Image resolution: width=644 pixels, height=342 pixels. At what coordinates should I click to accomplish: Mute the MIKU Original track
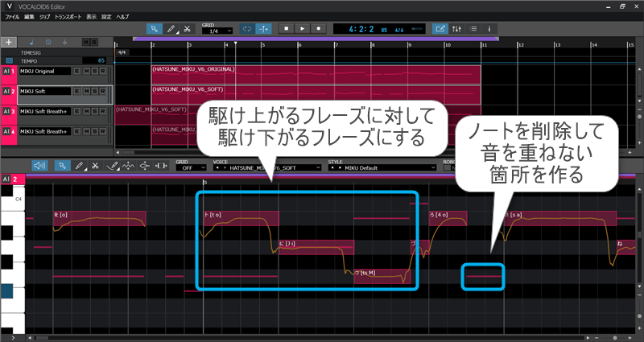coord(86,71)
